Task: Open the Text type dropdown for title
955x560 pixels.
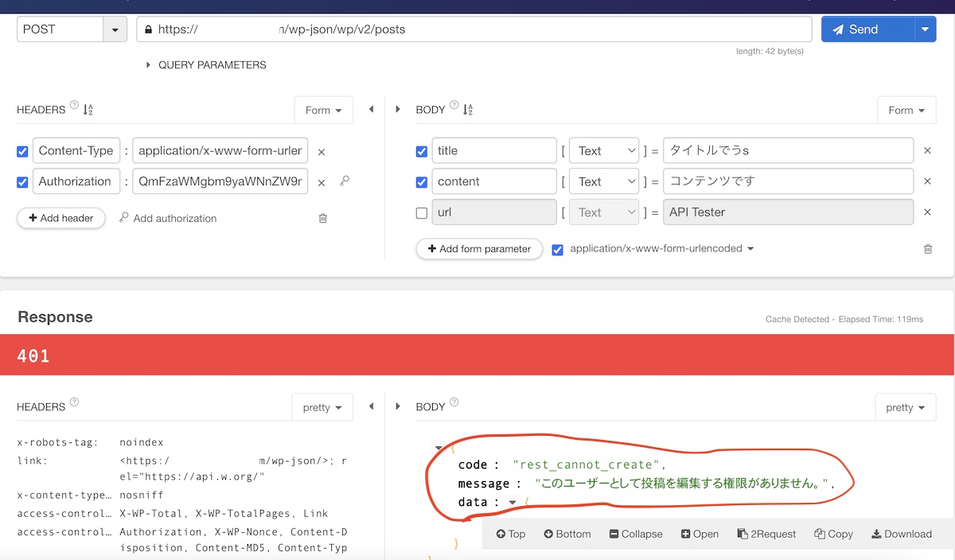Action: [x=603, y=150]
